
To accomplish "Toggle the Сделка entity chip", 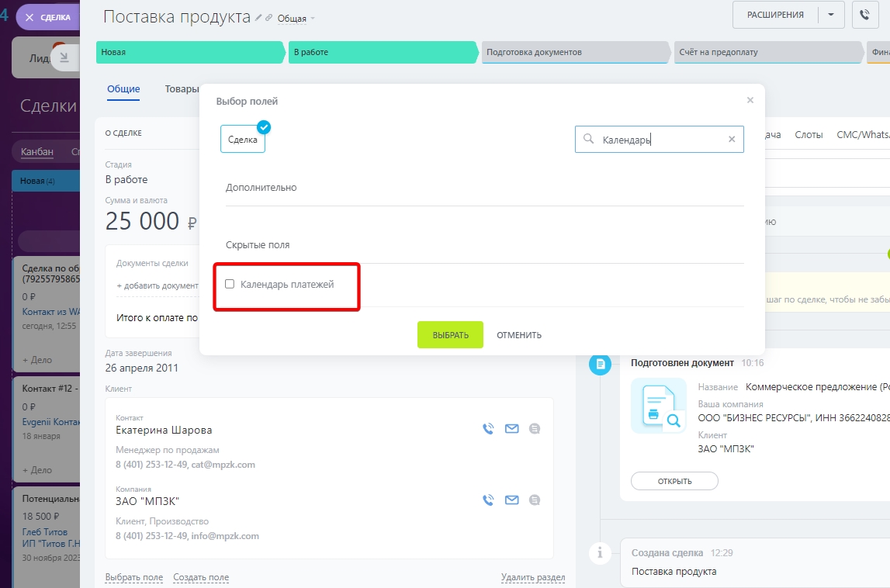I will click(x=242, y=139).
